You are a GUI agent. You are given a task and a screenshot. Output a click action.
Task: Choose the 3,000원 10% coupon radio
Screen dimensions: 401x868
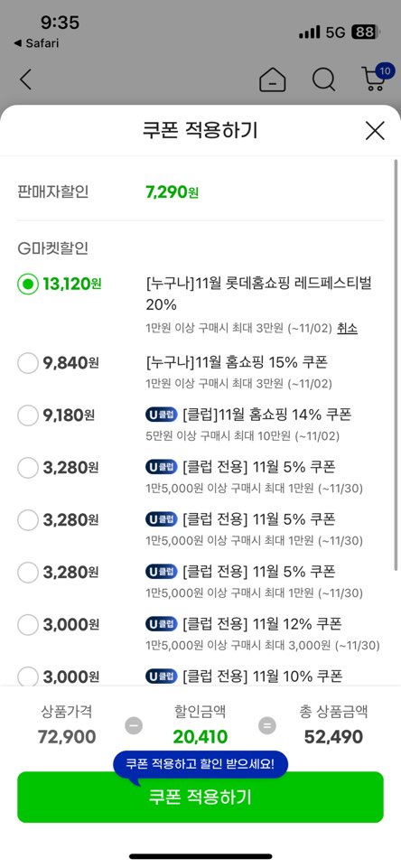28,677
